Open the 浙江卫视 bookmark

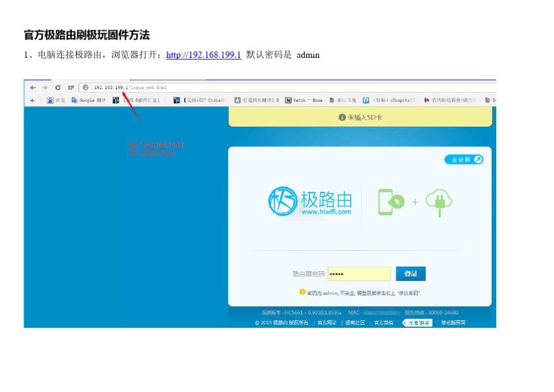pos(343,100)
